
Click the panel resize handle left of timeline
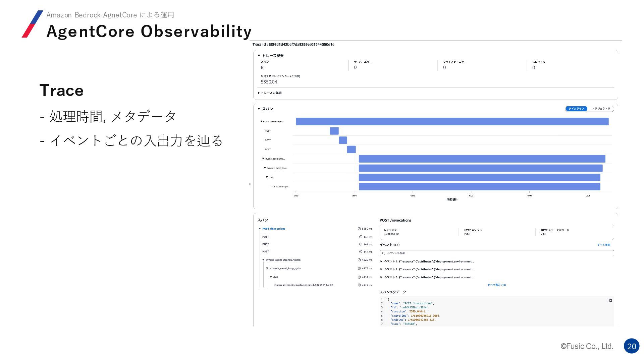(250, 184)
